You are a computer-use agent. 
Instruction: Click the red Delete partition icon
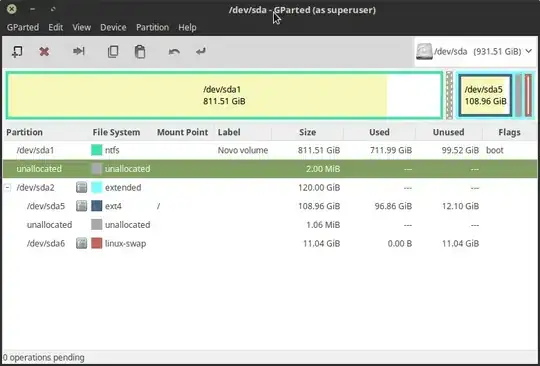click(x=44, y=52)
